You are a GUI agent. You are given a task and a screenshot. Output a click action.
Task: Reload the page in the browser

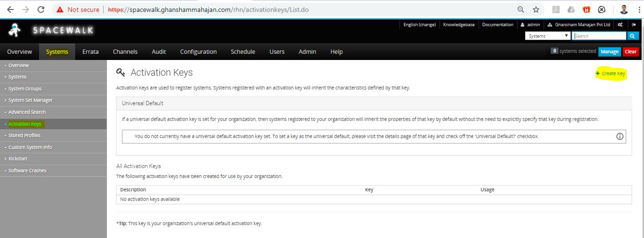(x=41, y=10)
